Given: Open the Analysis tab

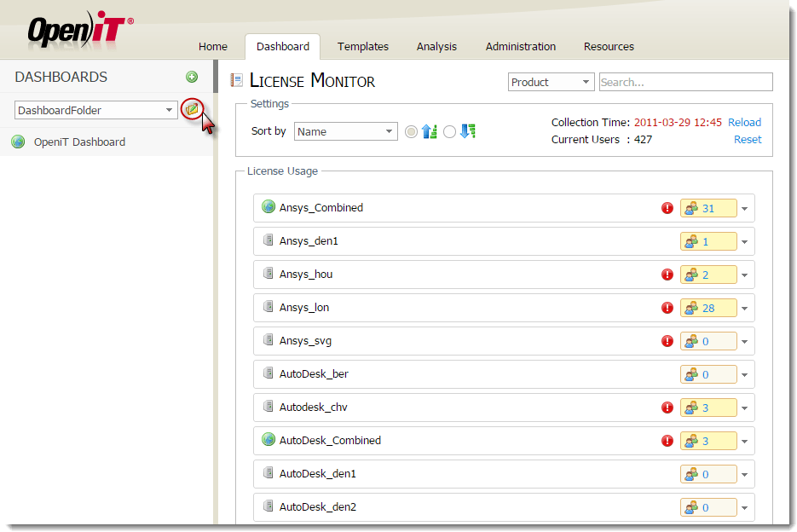Looking at the screenshot, I should click(x=436, y=46).
